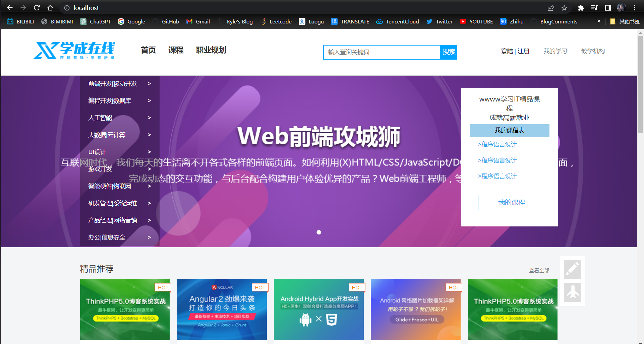Screen dimensions: 644x344
Task: Open 我的学习 in the header
Action: (x=555, y=51)
